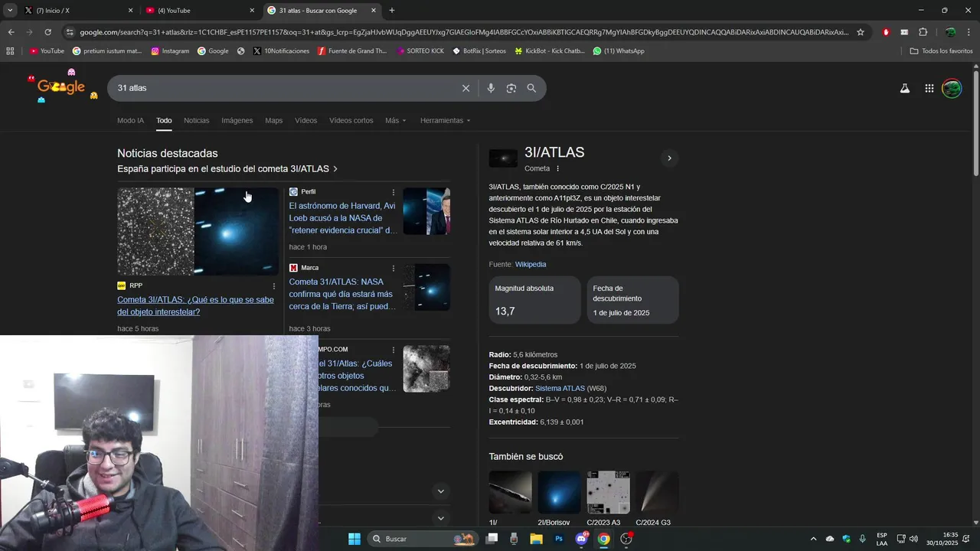
Task: Open SORTEO KICK bookmark
Action: (x=420, y=51)
